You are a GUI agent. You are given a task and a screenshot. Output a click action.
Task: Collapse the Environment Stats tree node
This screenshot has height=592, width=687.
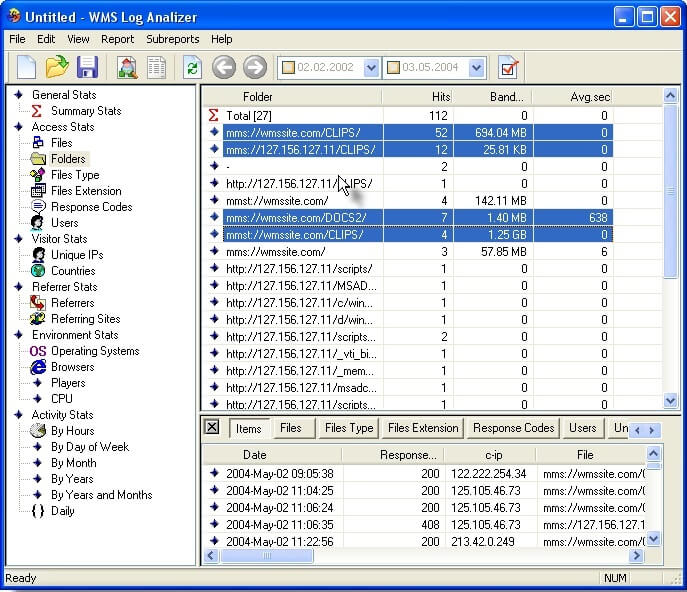tap(18, 335)
